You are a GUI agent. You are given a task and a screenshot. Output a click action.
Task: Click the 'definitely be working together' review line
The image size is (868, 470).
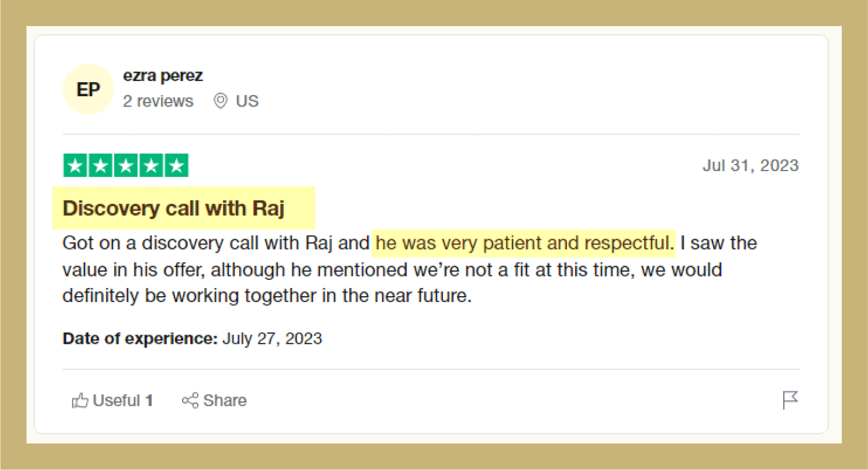point(266,296)
